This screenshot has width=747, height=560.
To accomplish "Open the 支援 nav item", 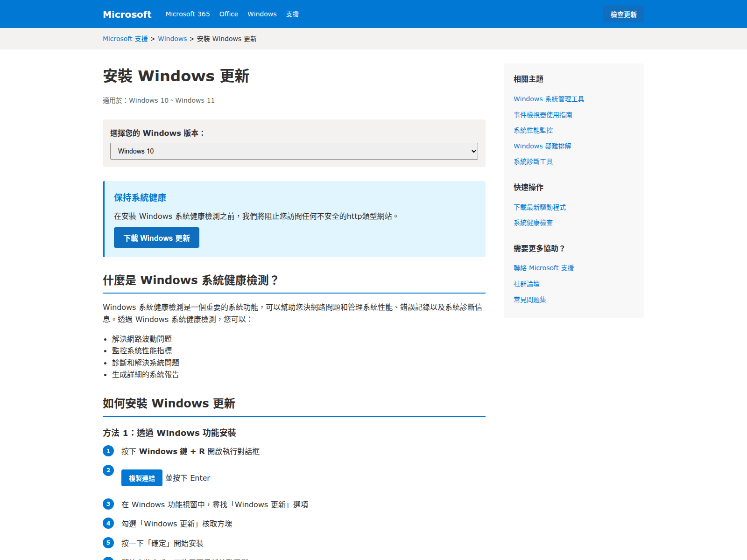I will tap(293, 14).
